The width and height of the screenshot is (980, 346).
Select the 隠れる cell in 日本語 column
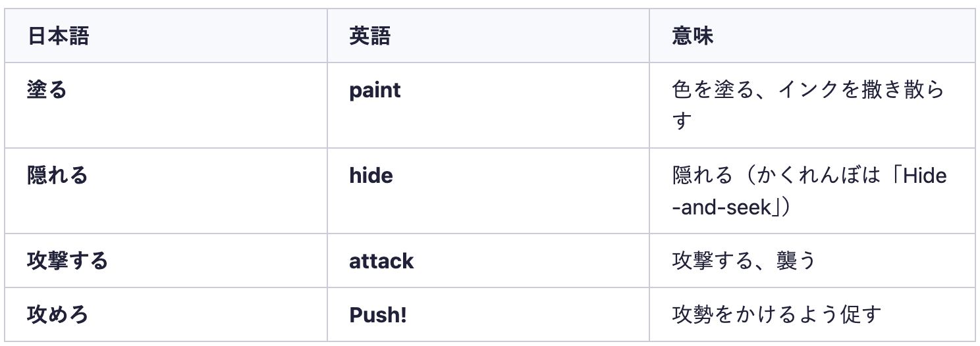57,175
